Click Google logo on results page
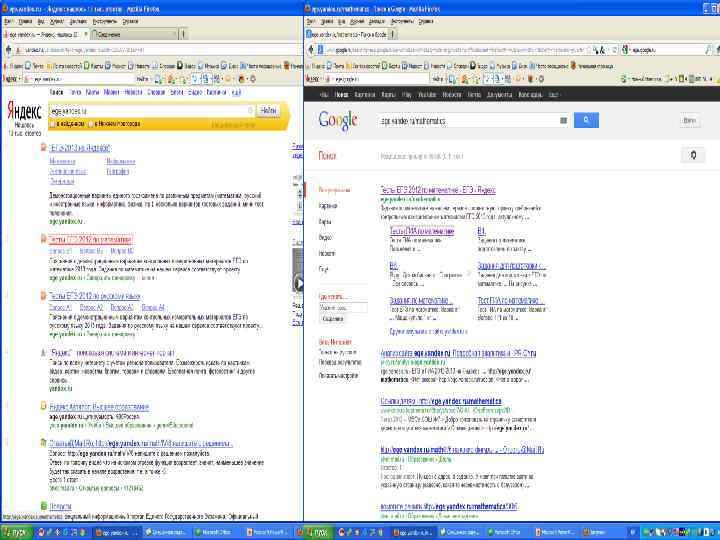The height and width of the screenshot is (540, 720). 338,120
